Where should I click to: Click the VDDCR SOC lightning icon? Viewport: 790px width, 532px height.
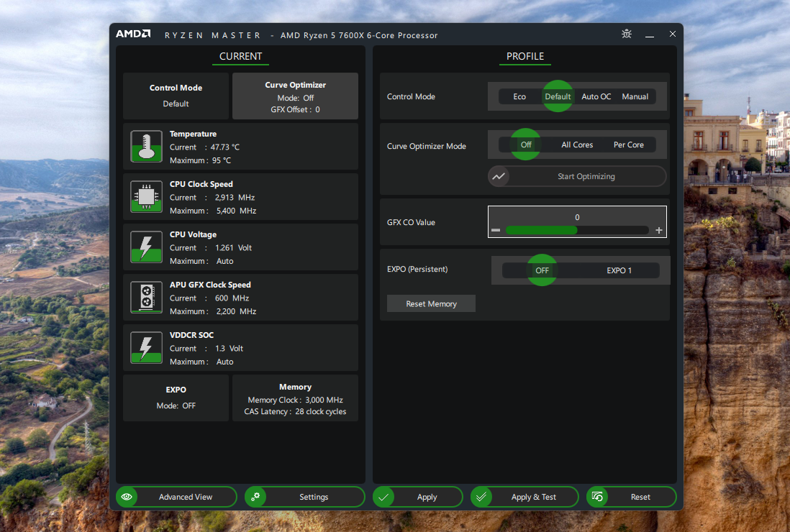click(146, 348)
